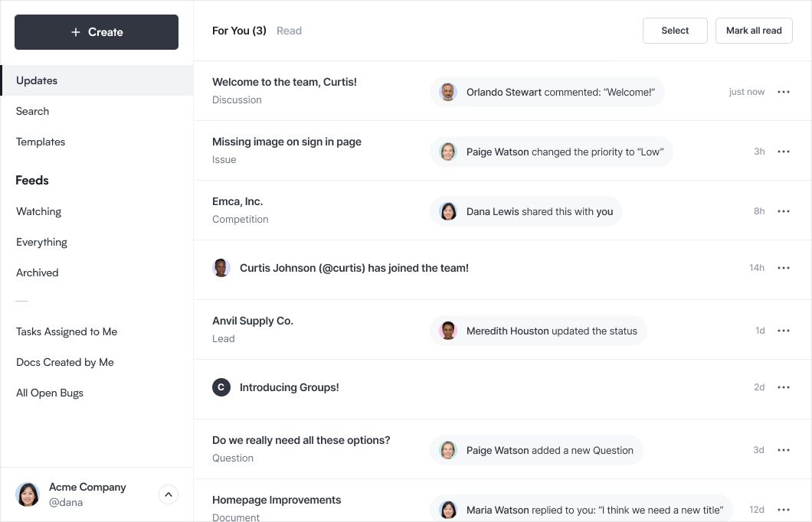Select the For You tab

point(239,31)
